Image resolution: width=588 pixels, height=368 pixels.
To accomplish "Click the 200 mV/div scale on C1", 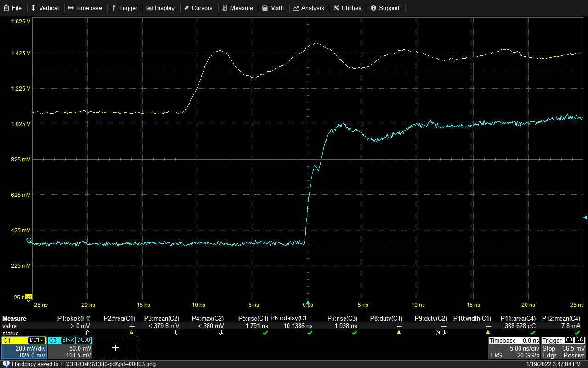I will click(x=31, y=348).
